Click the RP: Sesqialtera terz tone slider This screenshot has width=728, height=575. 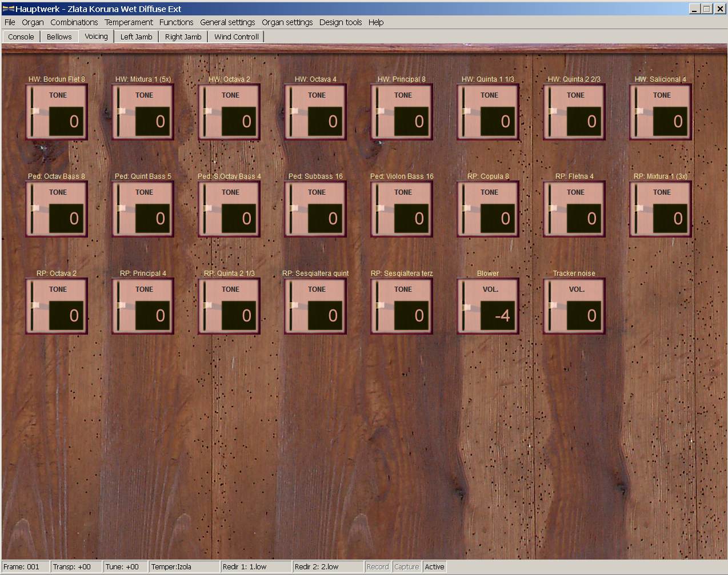[x=379, y=305]
